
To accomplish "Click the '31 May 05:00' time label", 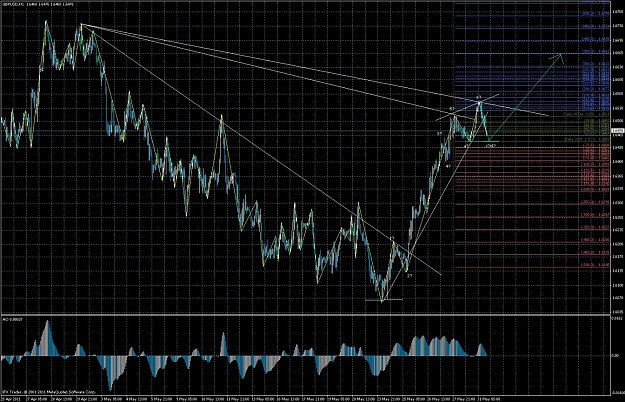I will click(x=489, y=400).
